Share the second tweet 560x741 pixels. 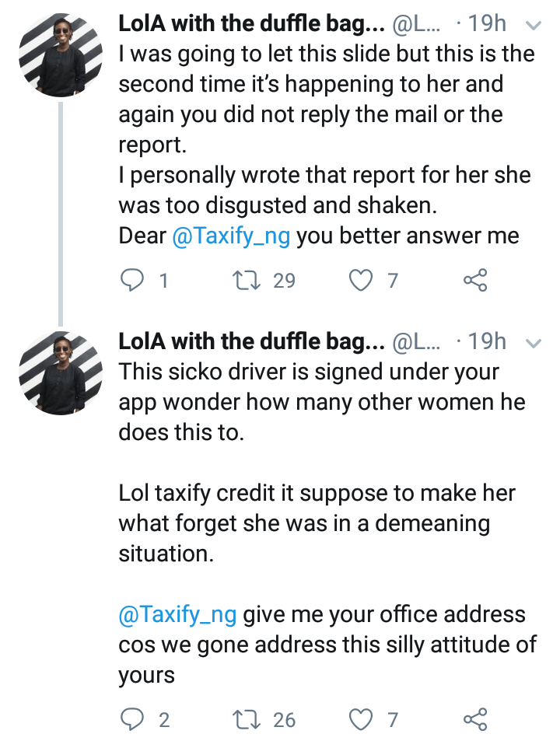tap(474, 719)
